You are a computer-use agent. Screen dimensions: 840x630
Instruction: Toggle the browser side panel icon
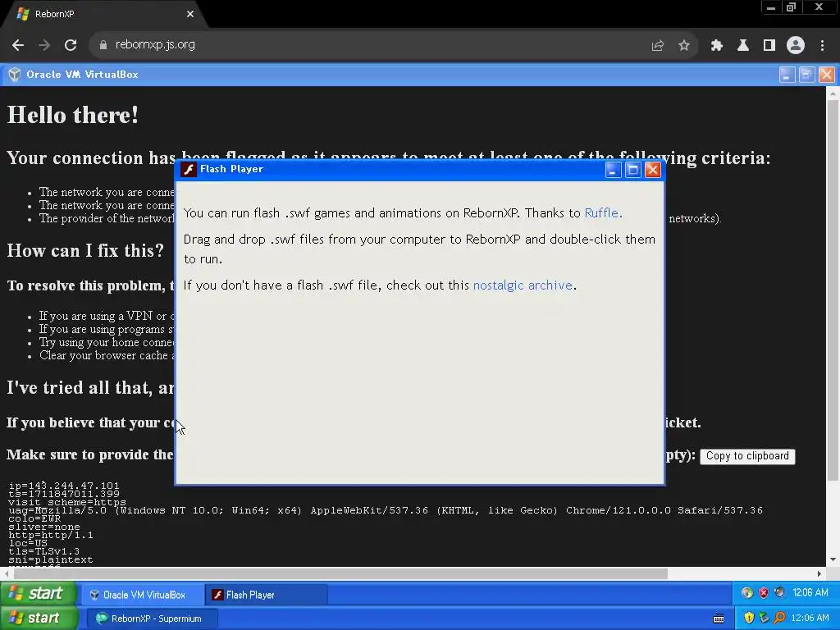(769, 46)
